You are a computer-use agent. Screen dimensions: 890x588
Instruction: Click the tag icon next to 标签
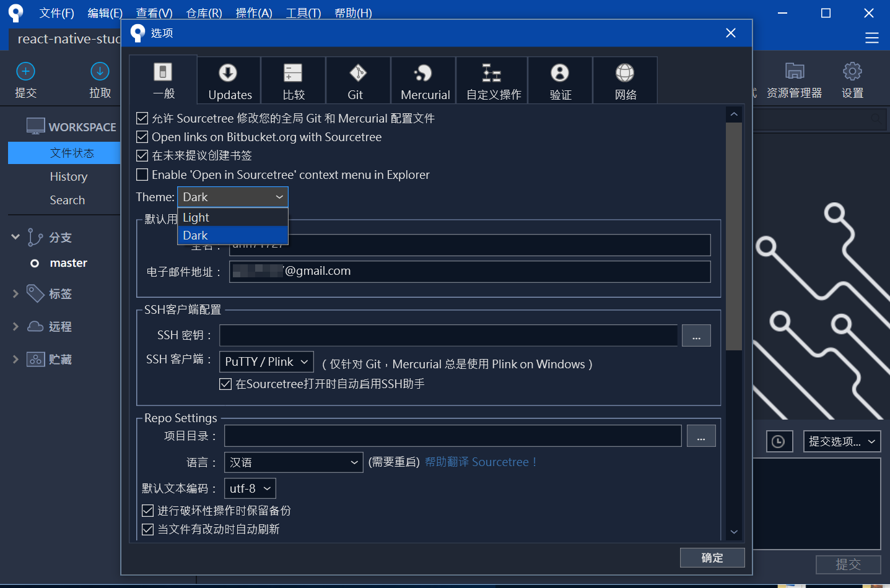point(35,293)
